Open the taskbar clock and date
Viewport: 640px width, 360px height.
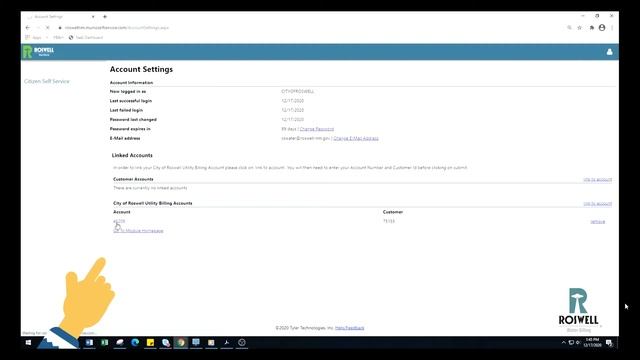click(x=592, y=342)
